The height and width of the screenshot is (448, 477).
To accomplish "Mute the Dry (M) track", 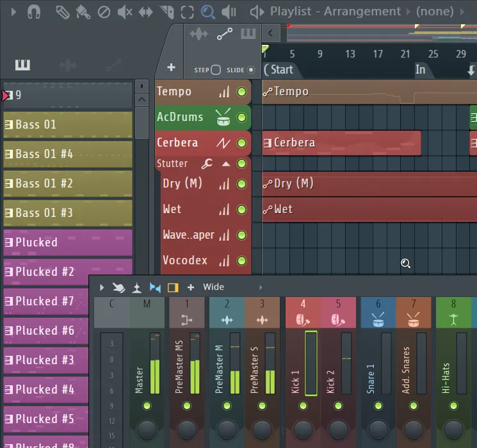I will pos(241,184).
